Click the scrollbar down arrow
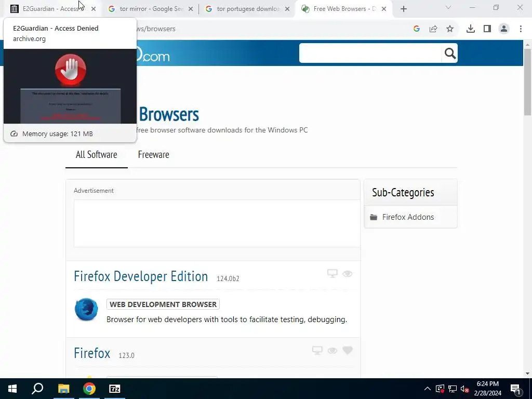 527,374
